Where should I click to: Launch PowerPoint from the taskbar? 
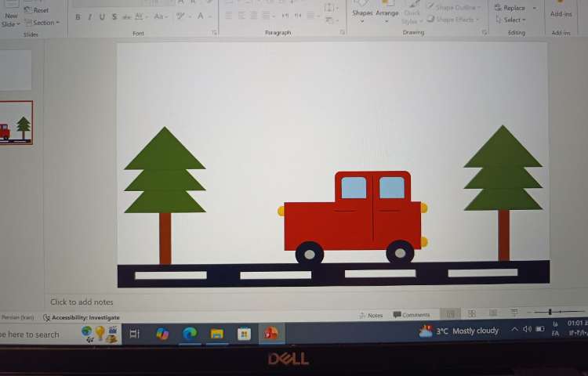point(271,334)
